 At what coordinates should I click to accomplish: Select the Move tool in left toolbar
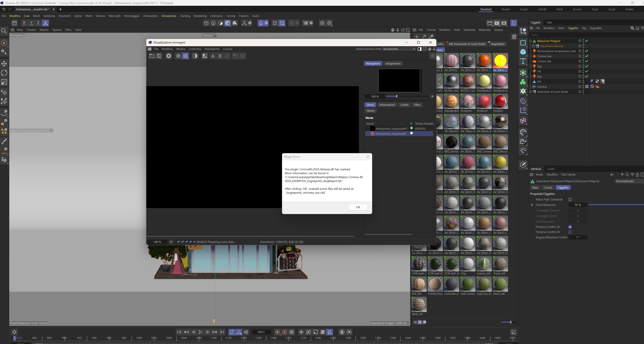[4, 64]
